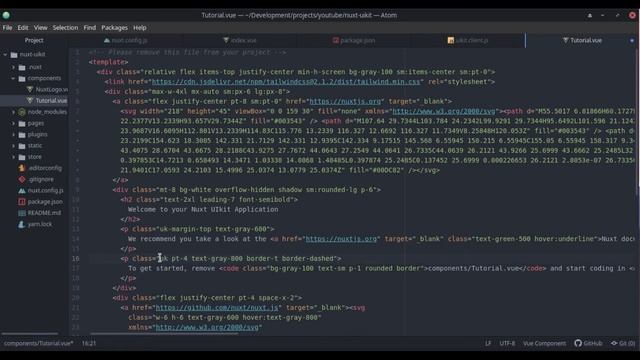The width and height of the screenshot is (640, 360).
Task: Click the tree view horizontal scrollbar
Action: point(29,334)
